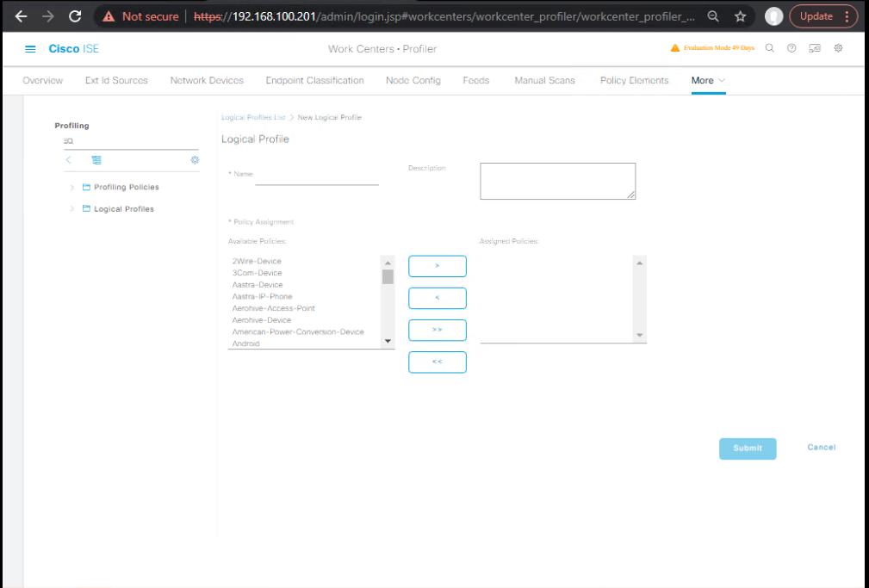Click the Assigned Policies scroll down arrow
Viewport: 869px width, 588px height.
click(x=640, y=335)
